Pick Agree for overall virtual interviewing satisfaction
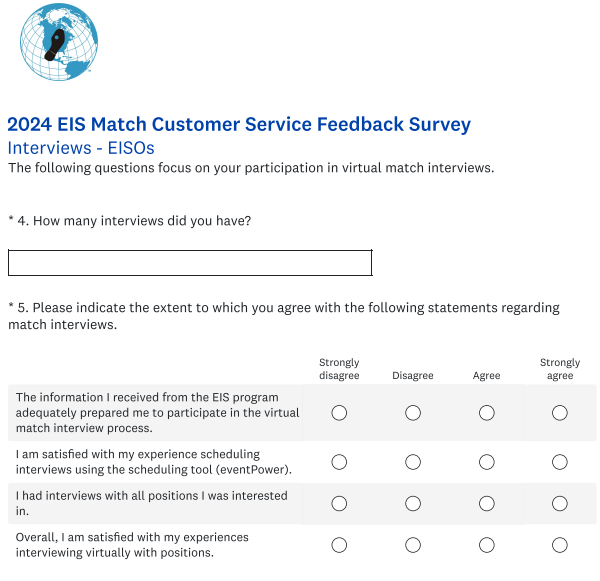 coord(487,545)
